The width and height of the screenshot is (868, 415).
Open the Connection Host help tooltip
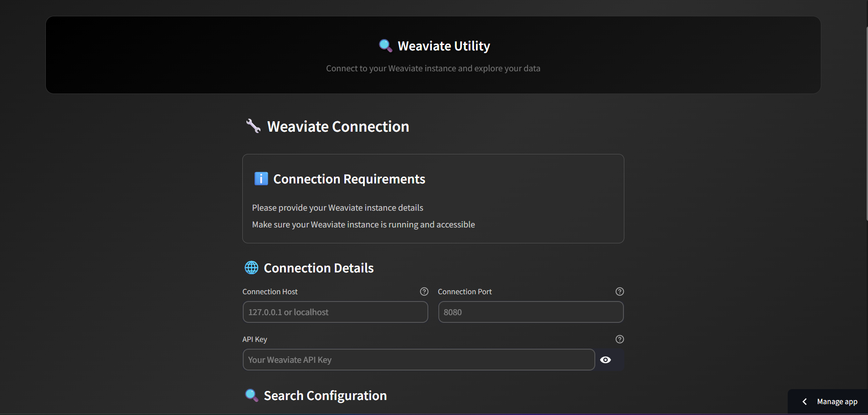(x=424, y=291)
